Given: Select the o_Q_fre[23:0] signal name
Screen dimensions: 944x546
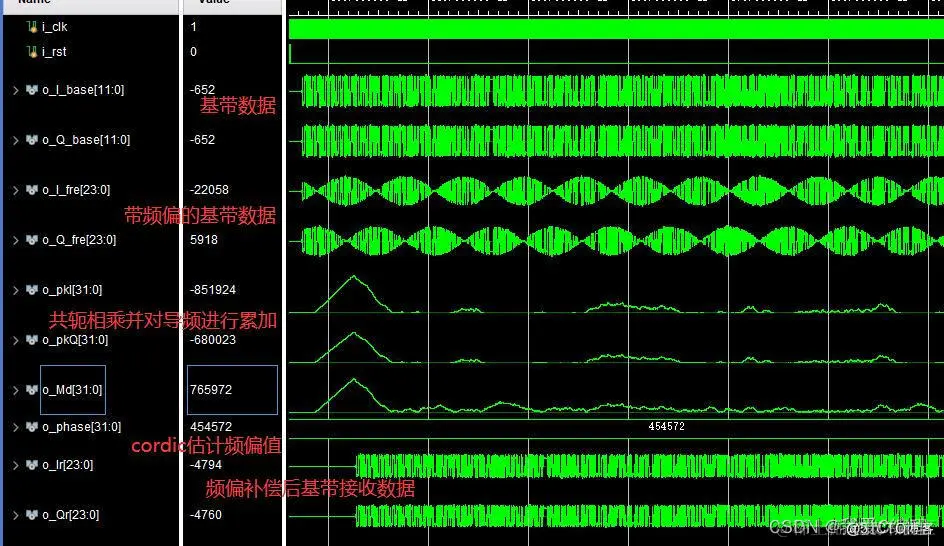Looking at the screenshot, I should click(x=79, y=240).
